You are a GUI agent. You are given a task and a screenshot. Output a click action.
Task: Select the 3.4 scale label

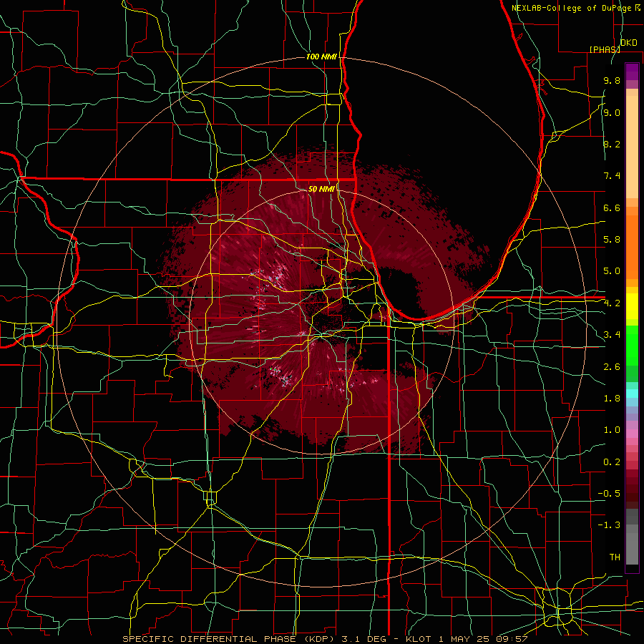[x=612, y=335]
